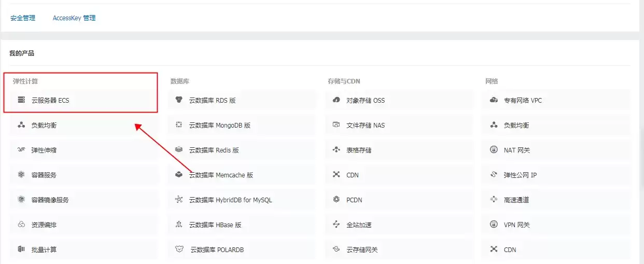Click the 云服务器 ECS server icon
Image resolution: width=644 pixels, height=264 pixels.
(21, 100)
